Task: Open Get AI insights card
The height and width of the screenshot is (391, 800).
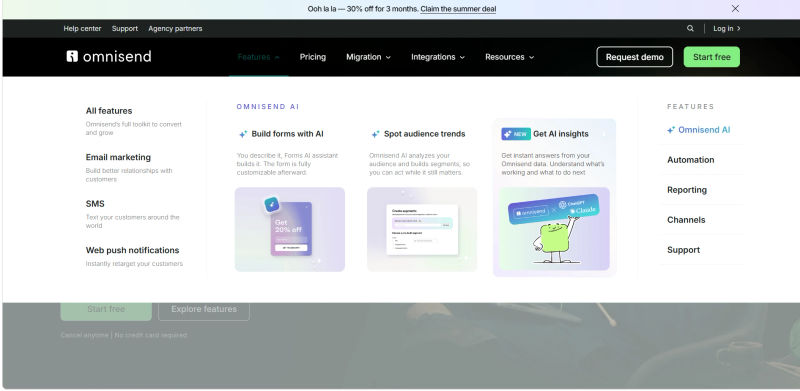Action: (x=555, y=198)
